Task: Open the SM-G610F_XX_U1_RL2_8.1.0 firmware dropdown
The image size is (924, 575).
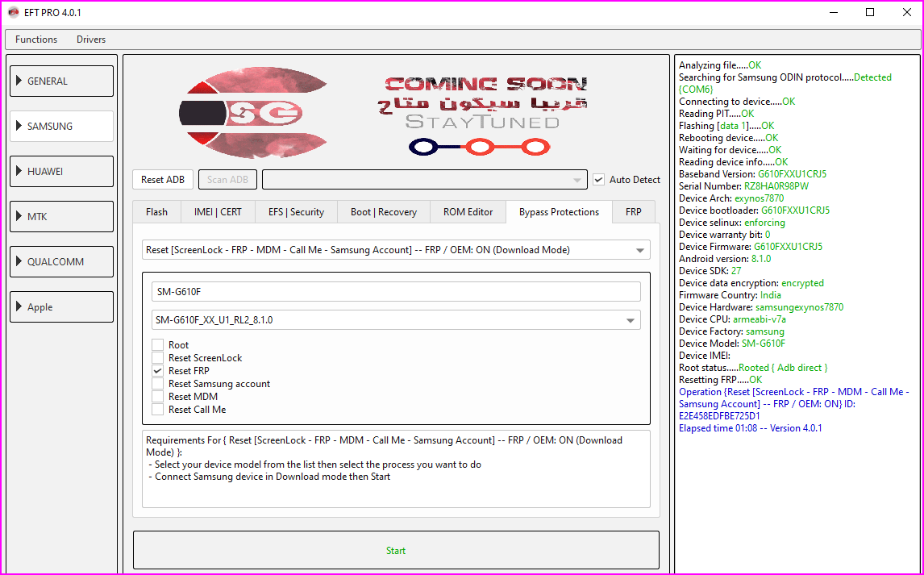Action: 396,320
